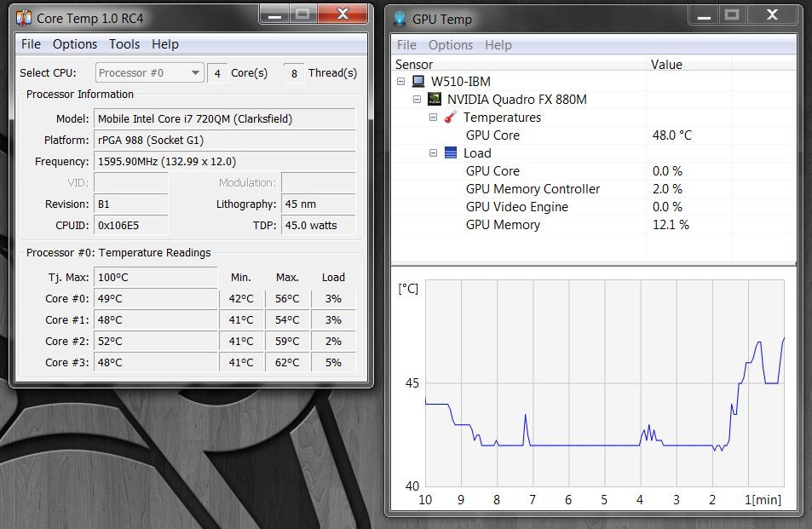Click the Core #0 temperature 49°C
The width and height of the screenshot is (812, 529).
pos(155,299)
